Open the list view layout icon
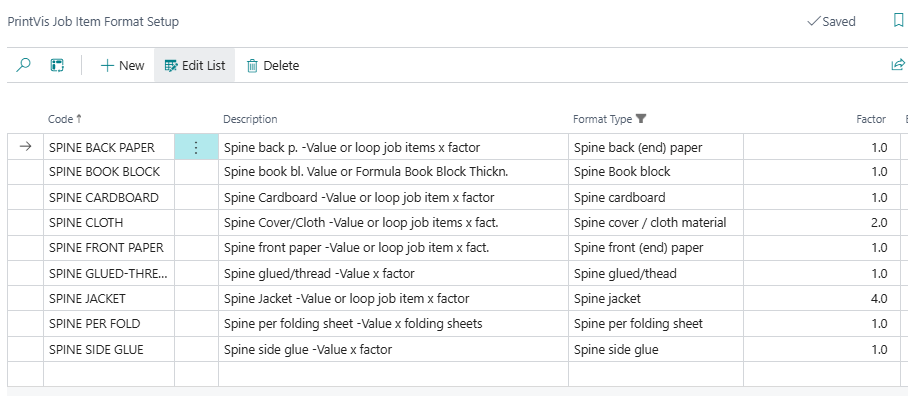The image size is (908, 396). coord(57,65)
